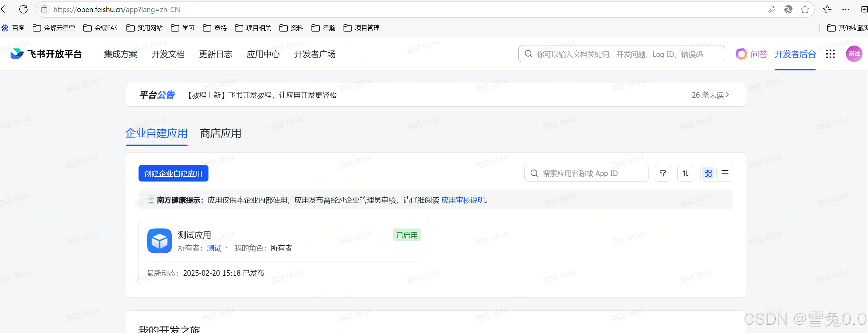Open the password key icon in address bar
868x333 pixels.
point(772,10)
